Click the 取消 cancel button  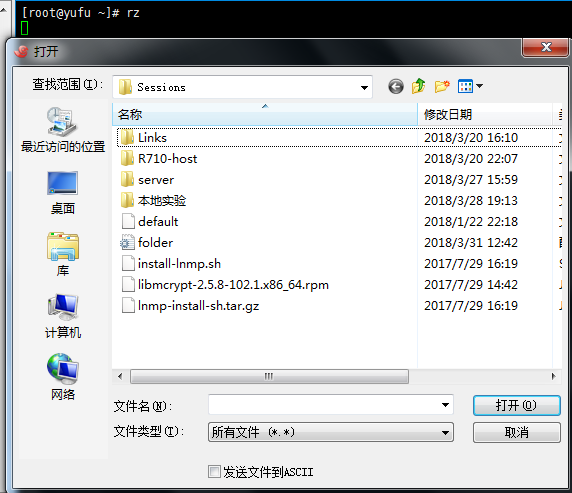[x=517, y=432]
